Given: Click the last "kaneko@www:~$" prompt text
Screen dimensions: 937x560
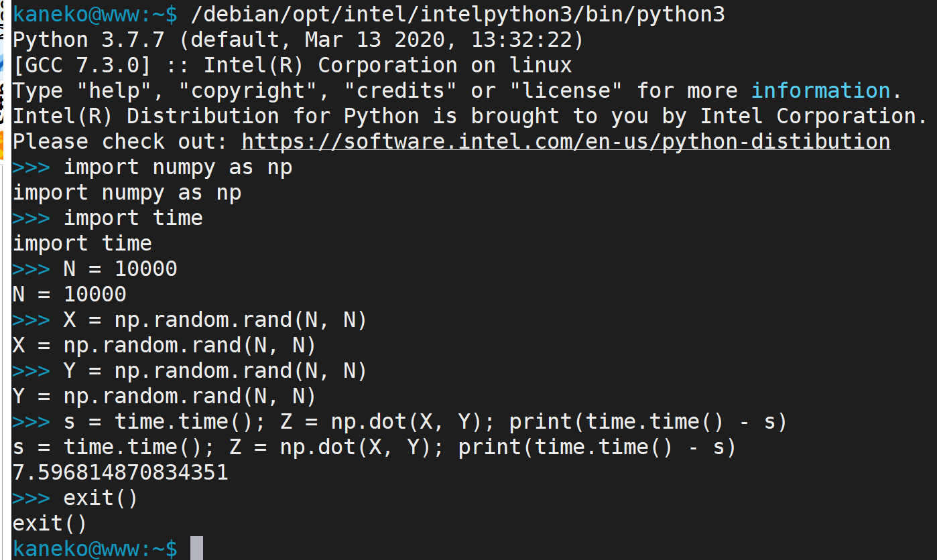Looking at the screenshot, I should [95, 549].
